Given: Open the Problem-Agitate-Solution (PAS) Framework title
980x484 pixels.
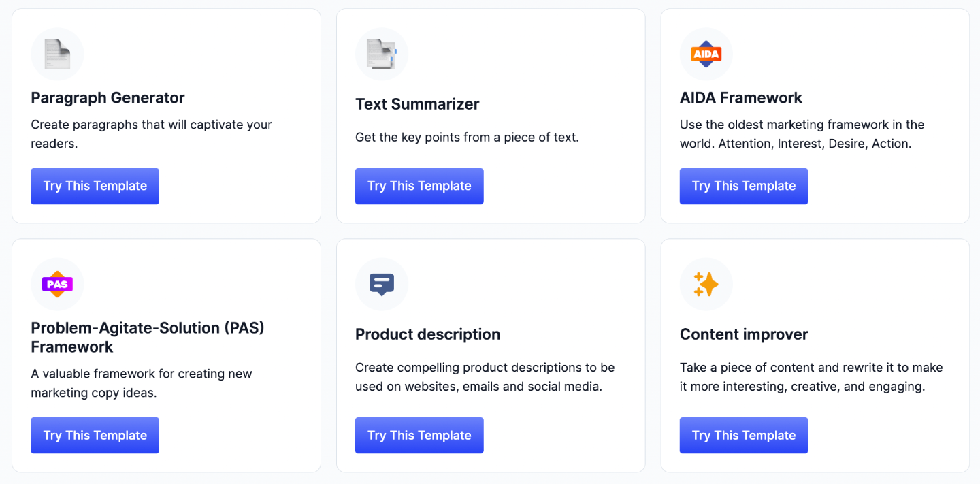Looking at the screenshot, I should pos(147,337).
